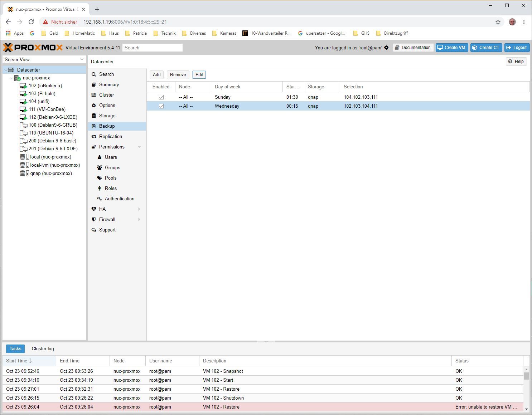Screen dimensions: 532x415
Task: Select the Tasks tab
Action: [x=15, y=348]
